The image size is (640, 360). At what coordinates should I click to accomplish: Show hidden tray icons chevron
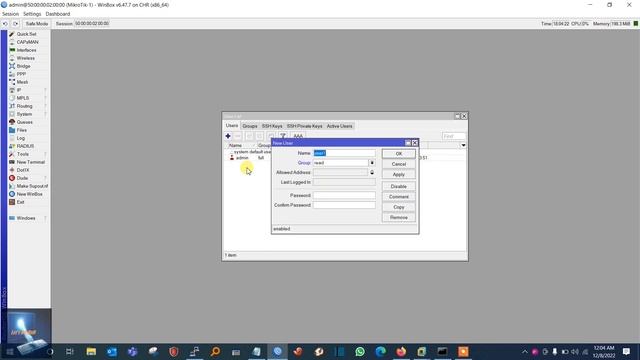click(525, 351)
